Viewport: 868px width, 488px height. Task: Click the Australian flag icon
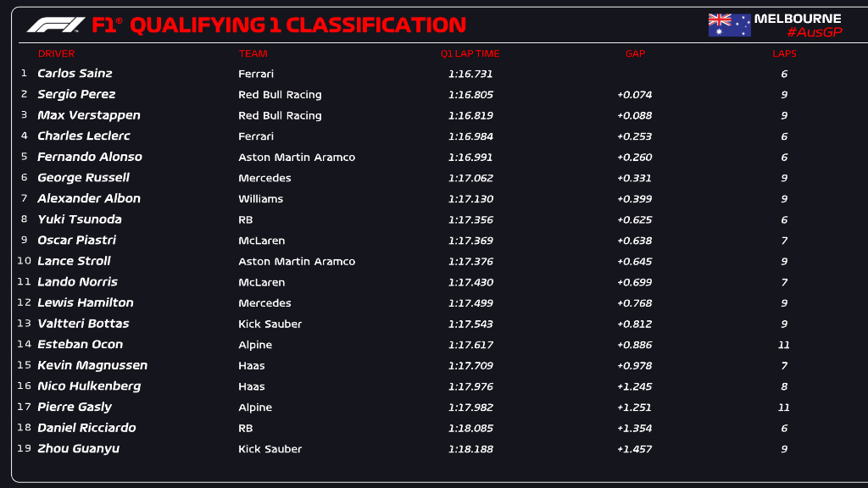click(729, 25)
